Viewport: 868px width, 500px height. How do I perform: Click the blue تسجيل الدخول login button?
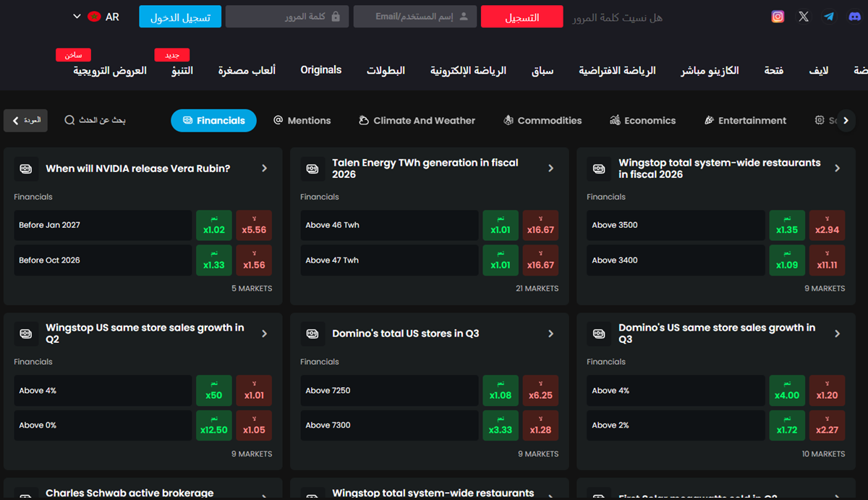click(180, 17)
